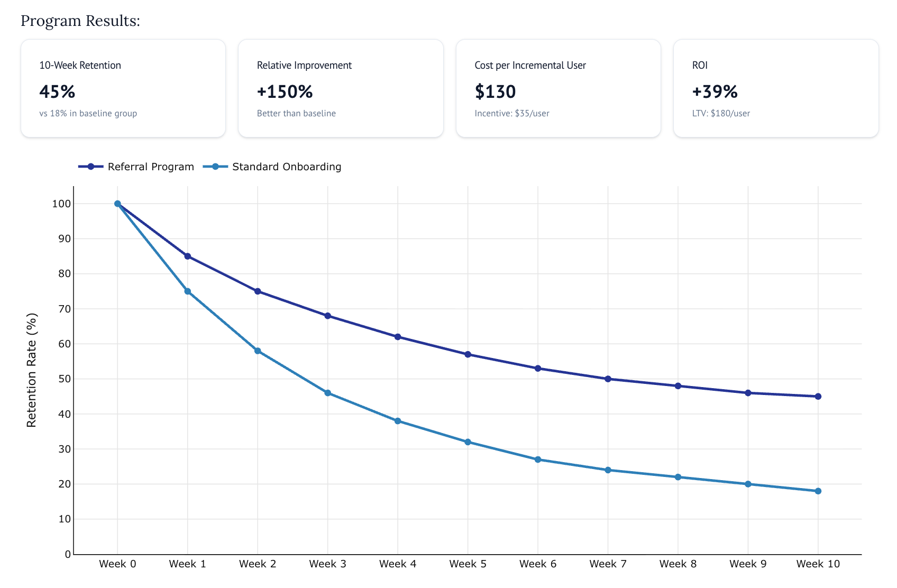Click Referral Program data point at Week 10
This screenshot has height=588, width=897.
pyautogui.click(x=818, y=397)
